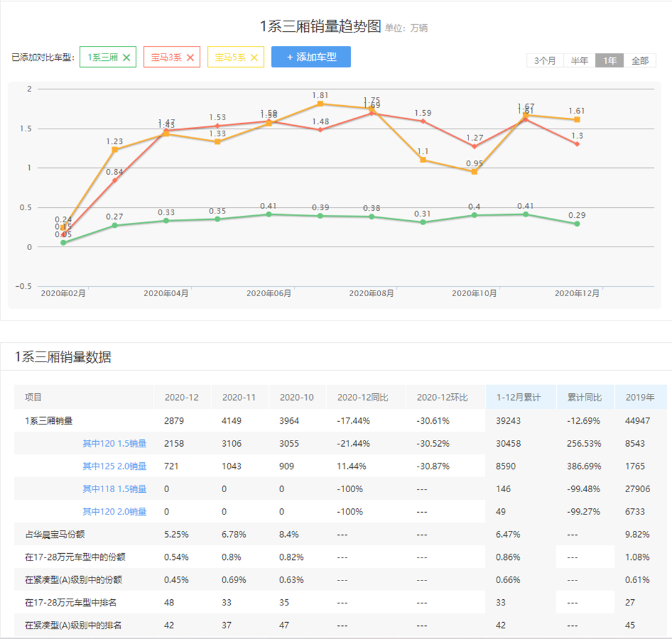Screen dimensions: 672x639
Task: Click the red 1.3 December data point
Action: 577,144
